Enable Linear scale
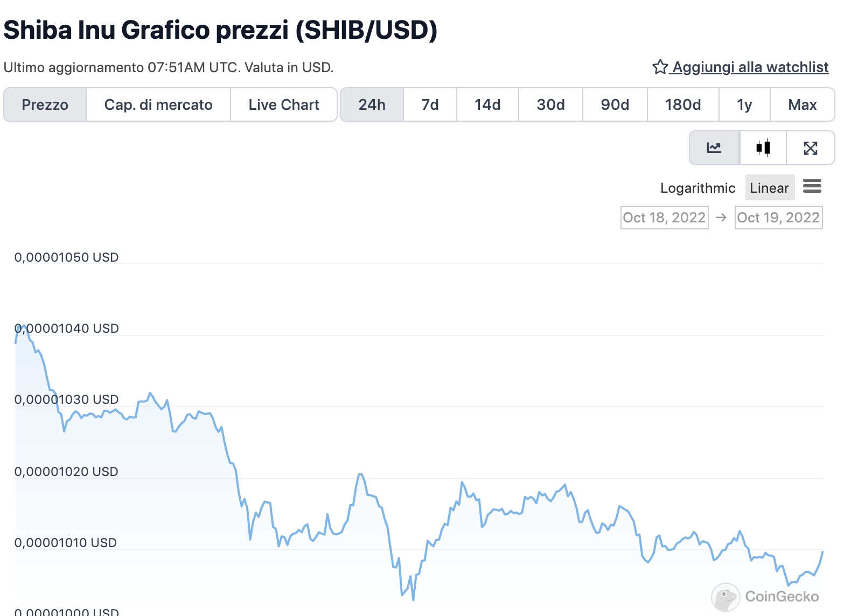The image size is (851, 616). pos(770,188)
